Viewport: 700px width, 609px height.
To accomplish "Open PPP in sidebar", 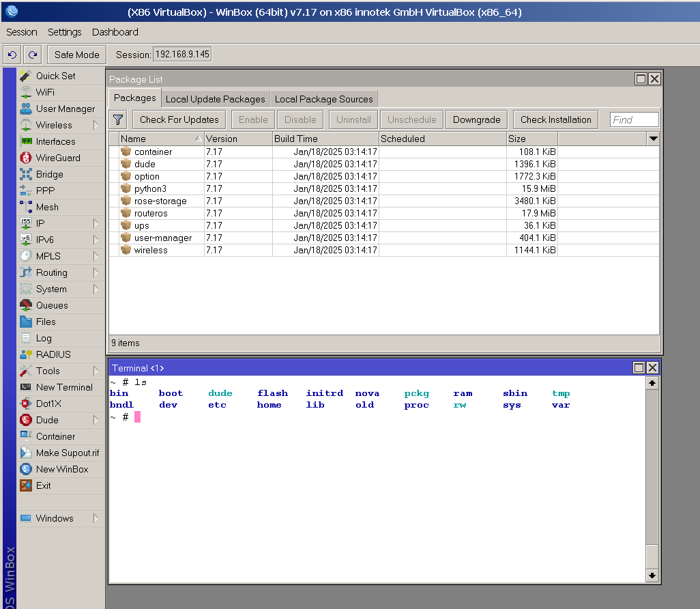I will click(x=61, y=190).
